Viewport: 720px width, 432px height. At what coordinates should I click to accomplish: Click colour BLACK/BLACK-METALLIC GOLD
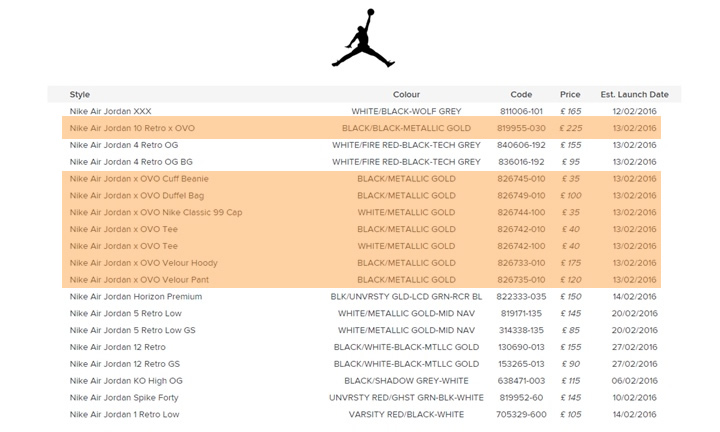(x=406, y=128)
